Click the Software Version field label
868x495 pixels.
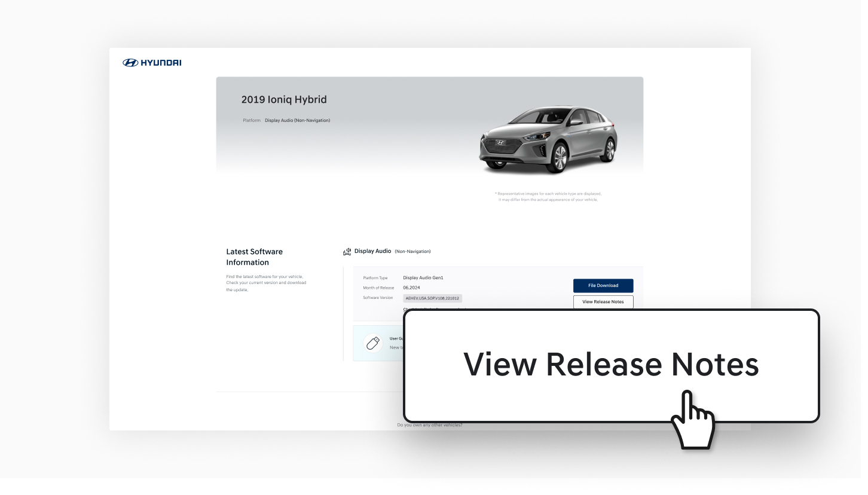pyautogui.click(x=378, y=298)
